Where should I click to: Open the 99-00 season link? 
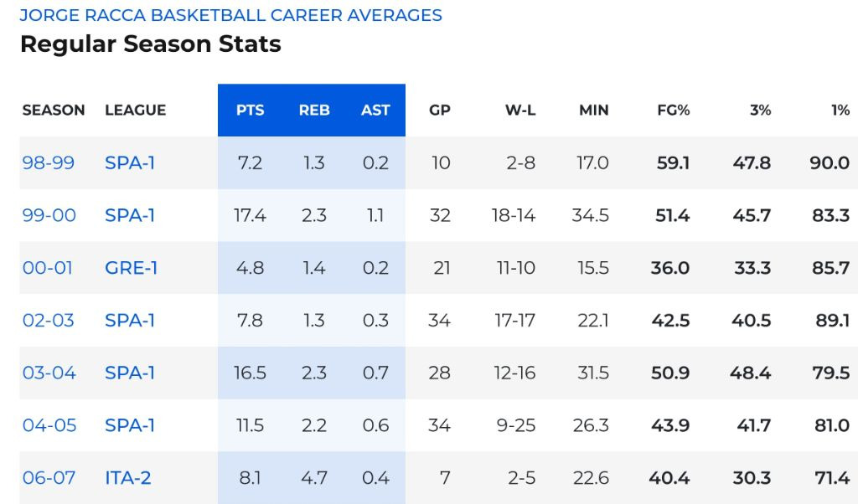pos(49,215)
